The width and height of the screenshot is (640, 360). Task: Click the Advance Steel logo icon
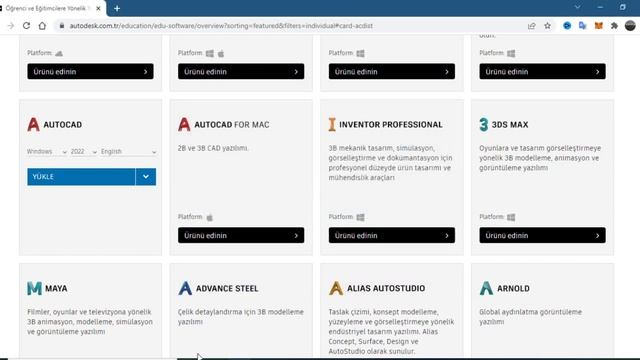click(185, 288)
